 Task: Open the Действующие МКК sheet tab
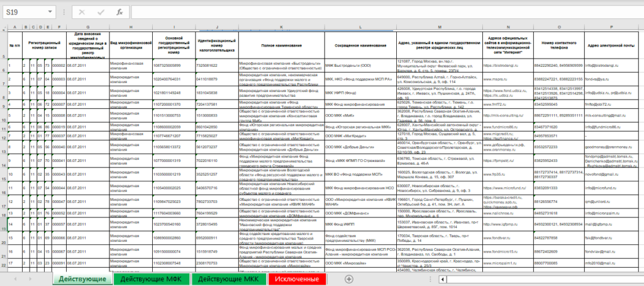pyautogui.click(x=230, y=278)
